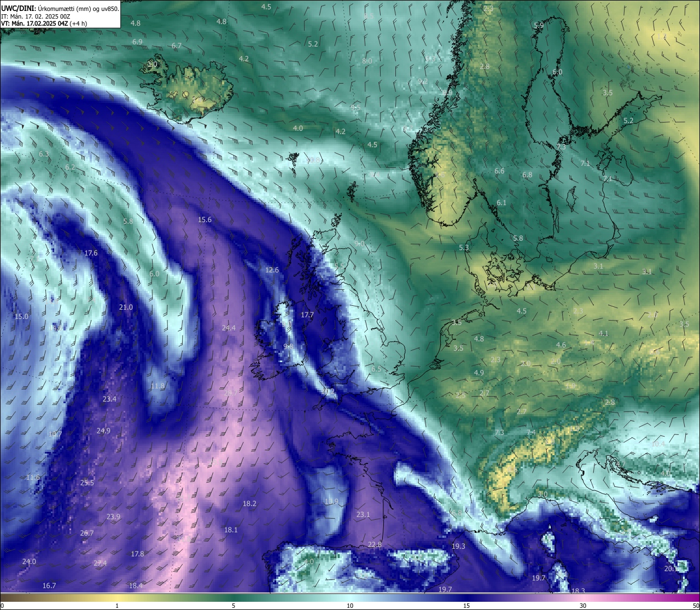
Task: Pick the 15.0 value label
Action: 21,317
